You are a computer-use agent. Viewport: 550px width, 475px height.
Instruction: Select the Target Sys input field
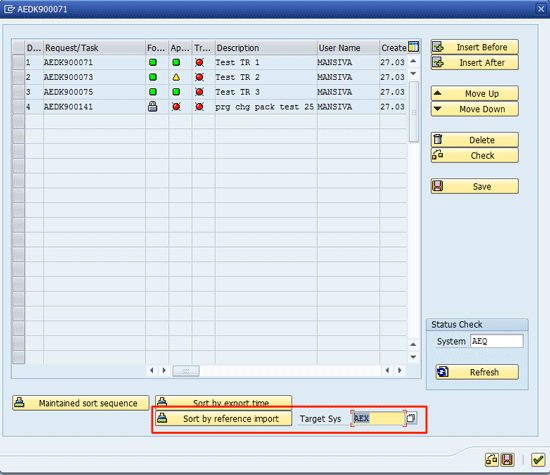378,418
